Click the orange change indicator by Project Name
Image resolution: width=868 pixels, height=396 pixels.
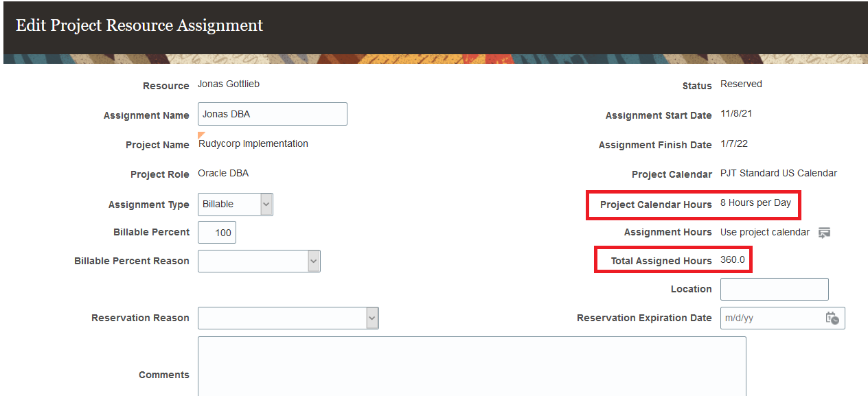(x=201, y=135)
